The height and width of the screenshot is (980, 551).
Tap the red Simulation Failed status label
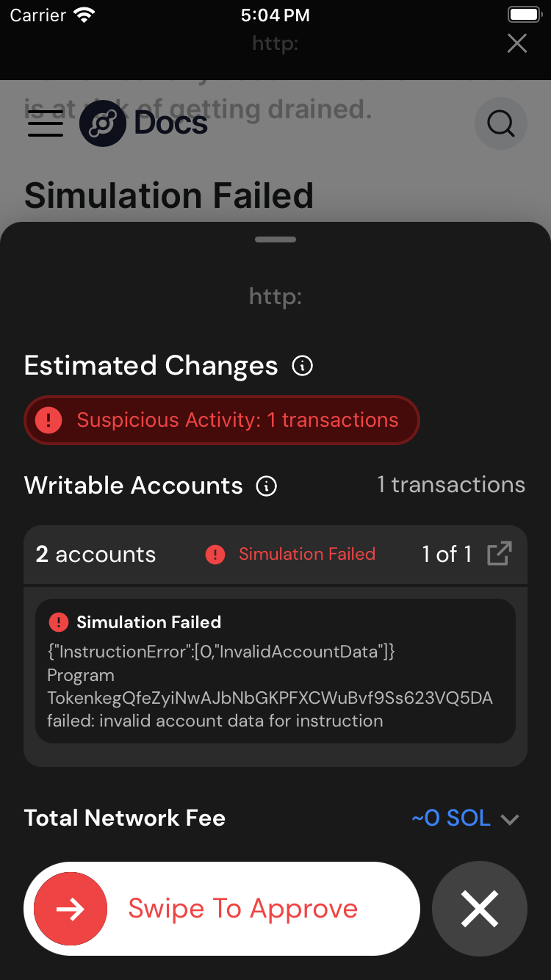point(306,554)
